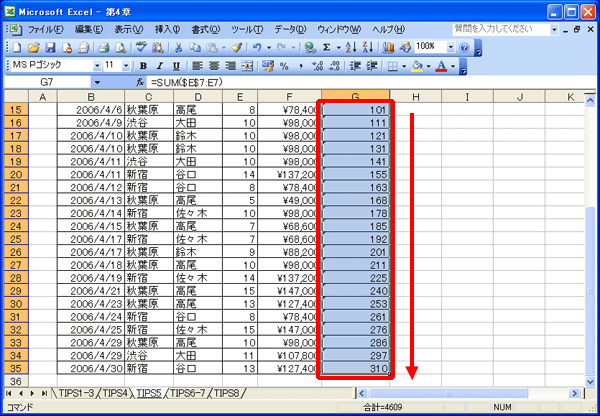Open the font size dropdown

126,66
